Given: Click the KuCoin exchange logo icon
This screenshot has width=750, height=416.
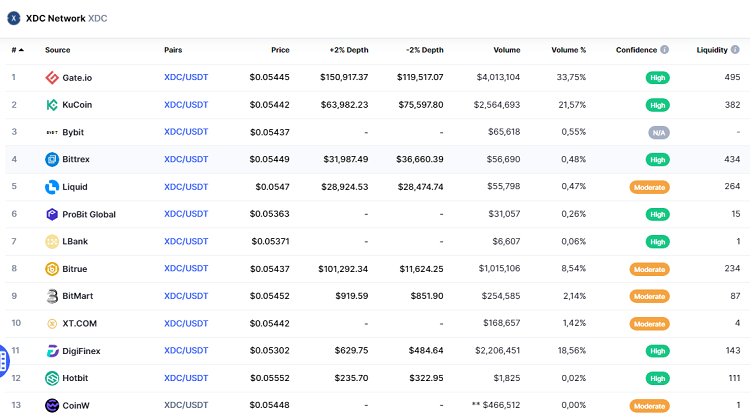Looking at the screenshot, I should pyautogui.click(x=52, y=105).
